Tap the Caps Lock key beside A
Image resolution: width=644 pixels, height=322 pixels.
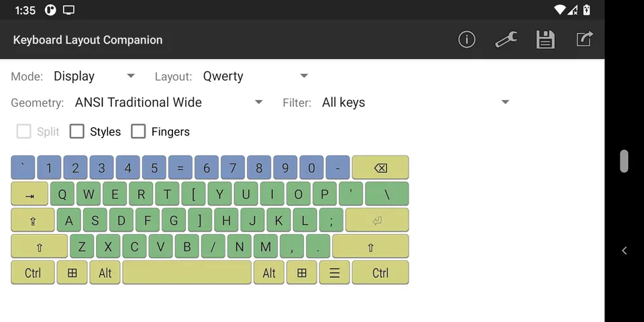33,220
